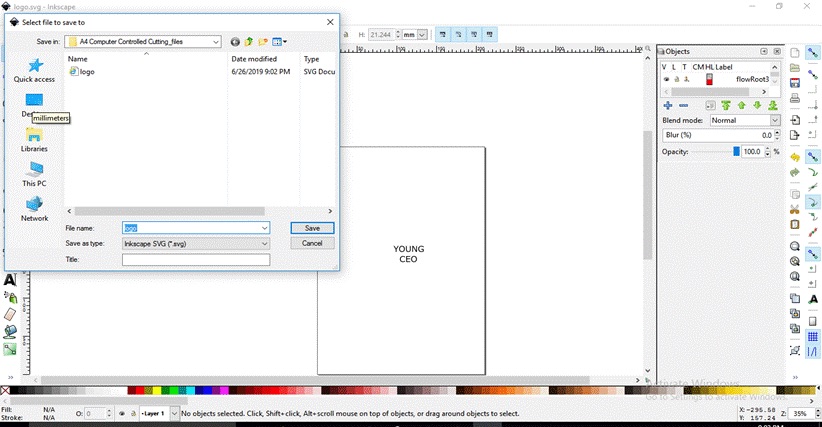822x427 pixels.
Task: Toggle visibility eye of flowRoot3 object
Action: [666, 79]
